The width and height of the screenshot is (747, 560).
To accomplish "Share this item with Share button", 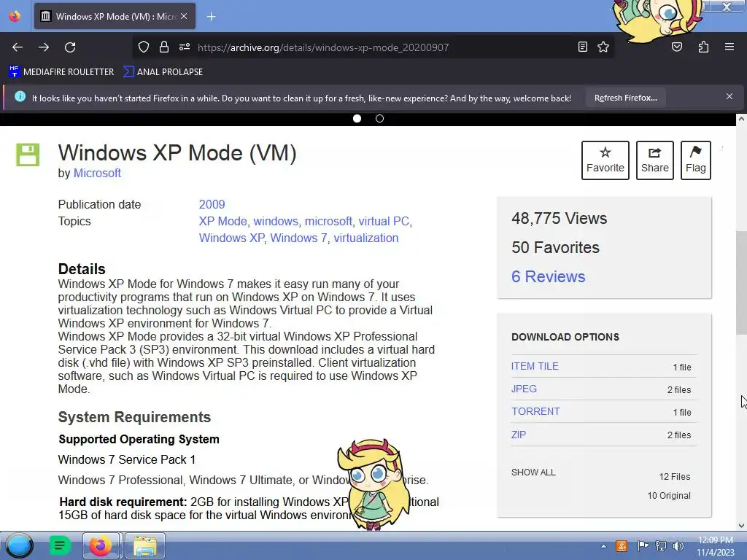I will (x=654, y=160).
